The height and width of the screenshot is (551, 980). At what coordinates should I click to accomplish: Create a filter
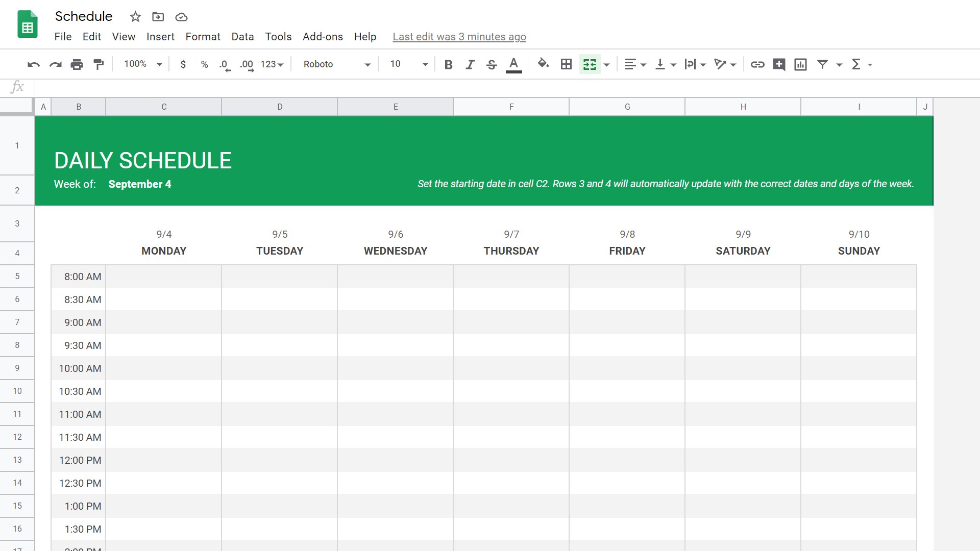point(822,64)
